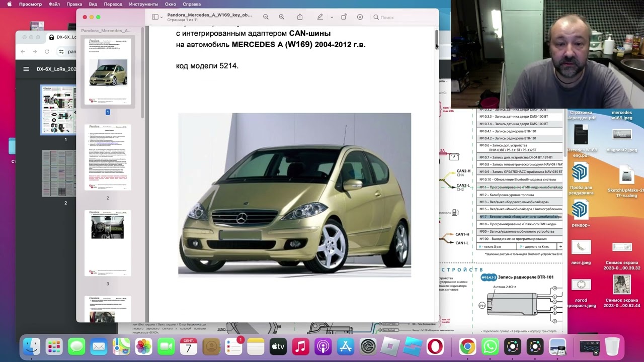Select the Highlight pen tool
This screenshot has height=362, width=644.
[320, 17]
